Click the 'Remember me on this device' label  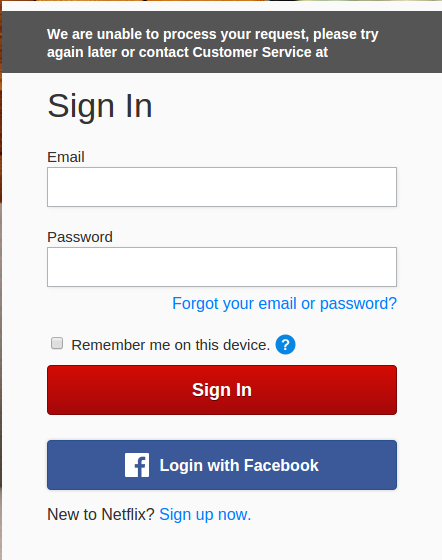[171, 345]
